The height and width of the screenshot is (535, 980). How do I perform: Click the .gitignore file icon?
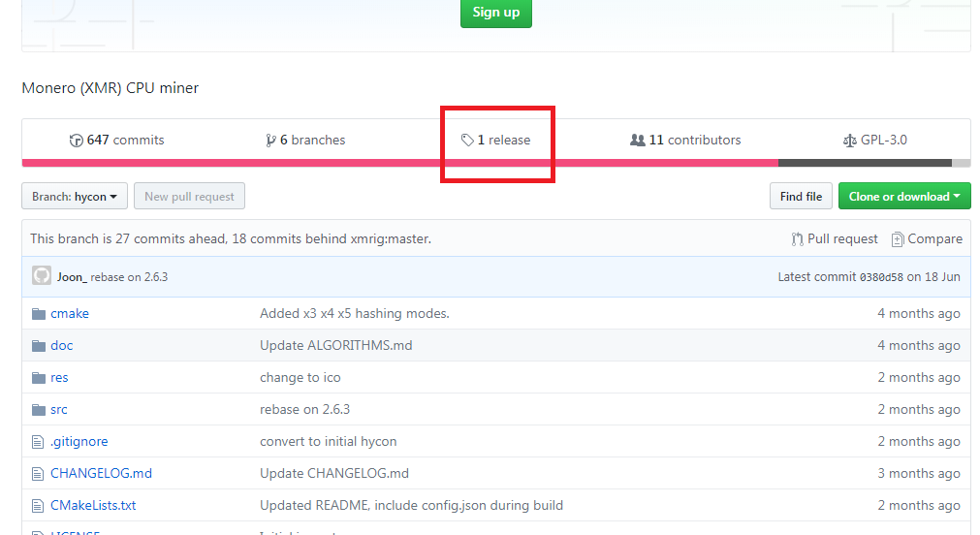(38, 442)
